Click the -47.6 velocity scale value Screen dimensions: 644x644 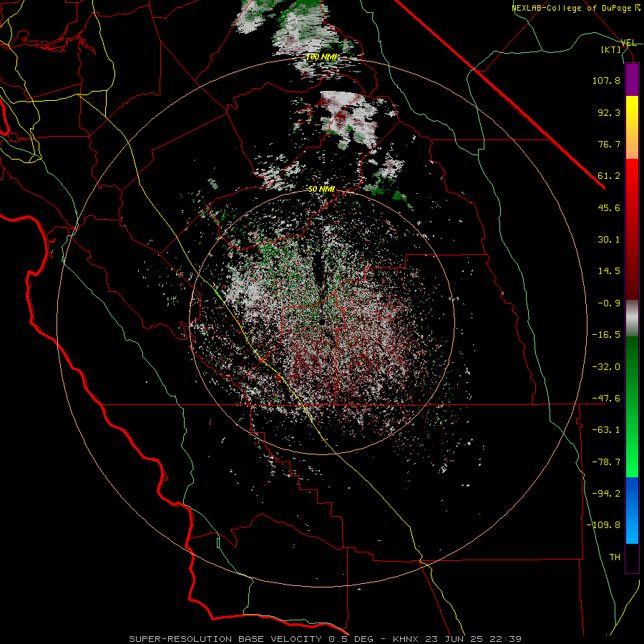[606, 399]
